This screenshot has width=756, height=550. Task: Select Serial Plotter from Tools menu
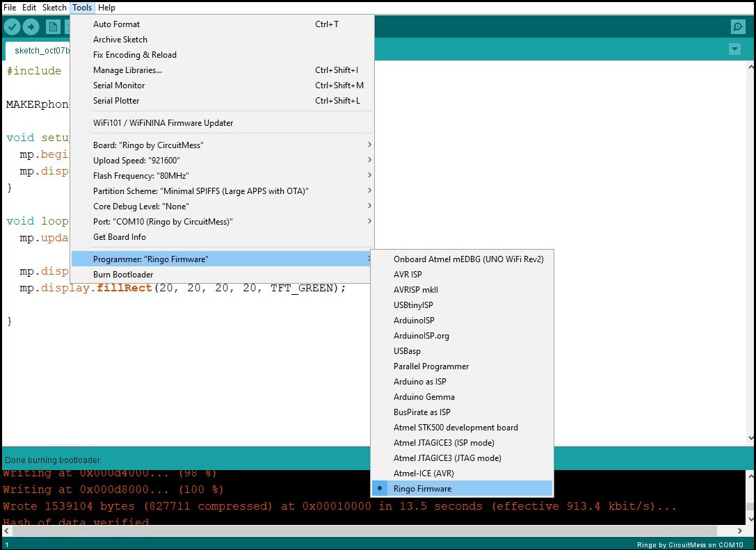coord(116,101)
